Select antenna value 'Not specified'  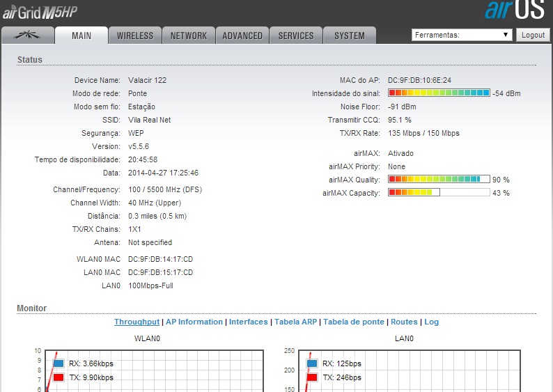coord(150,242)
